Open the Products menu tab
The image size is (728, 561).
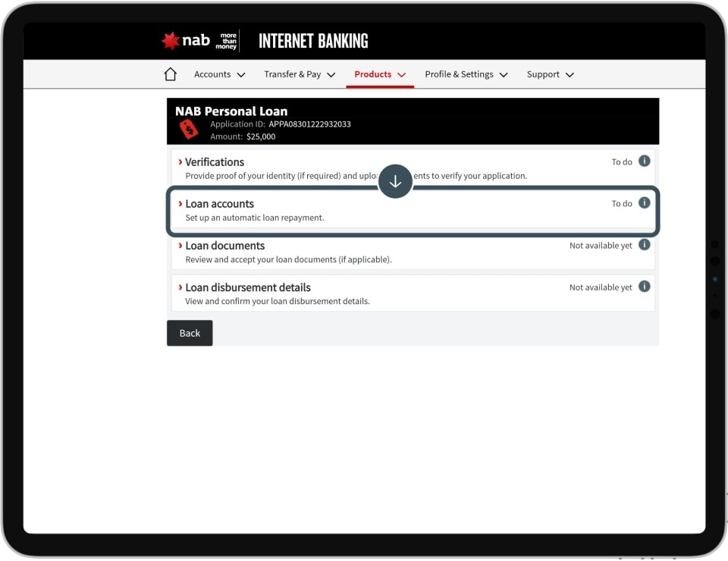(x=380, y=74)
